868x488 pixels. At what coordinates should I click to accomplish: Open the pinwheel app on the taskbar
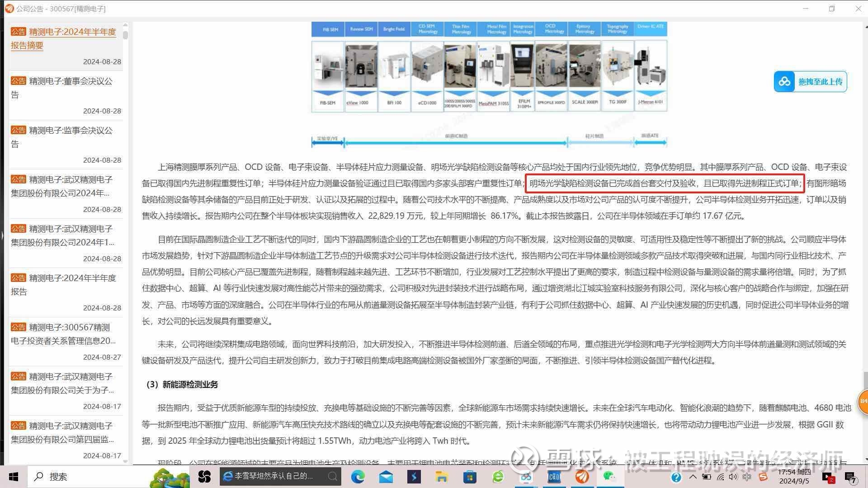[x=205, y=477]
